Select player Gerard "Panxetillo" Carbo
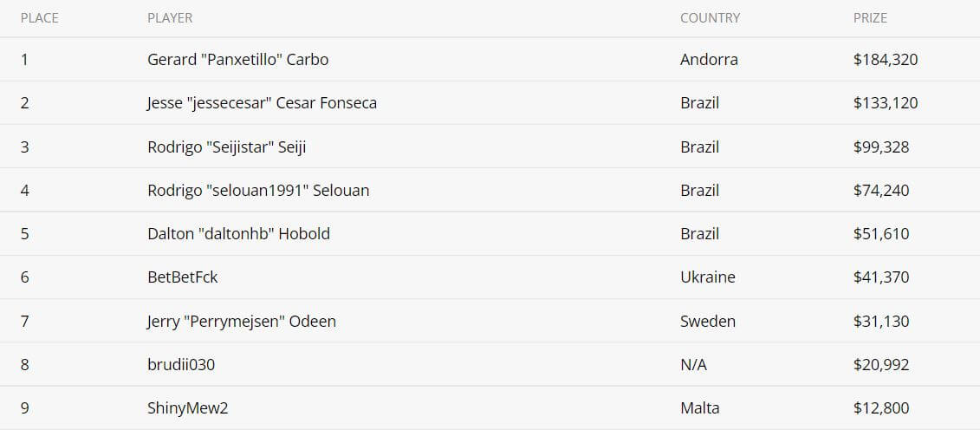980x430 pixels. tap(237, 60)
